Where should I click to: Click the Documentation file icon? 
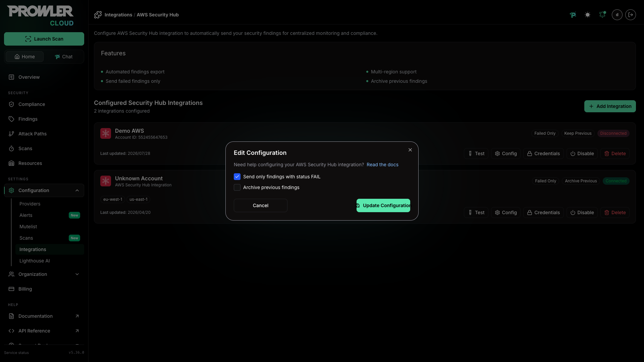pyautogui.click(x=11, y=316)
